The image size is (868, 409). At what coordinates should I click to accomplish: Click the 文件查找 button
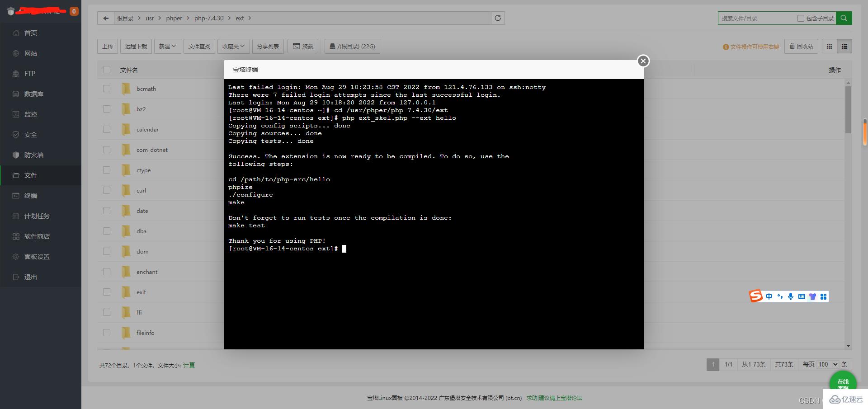pyautogui.click(x=199, y=46)
